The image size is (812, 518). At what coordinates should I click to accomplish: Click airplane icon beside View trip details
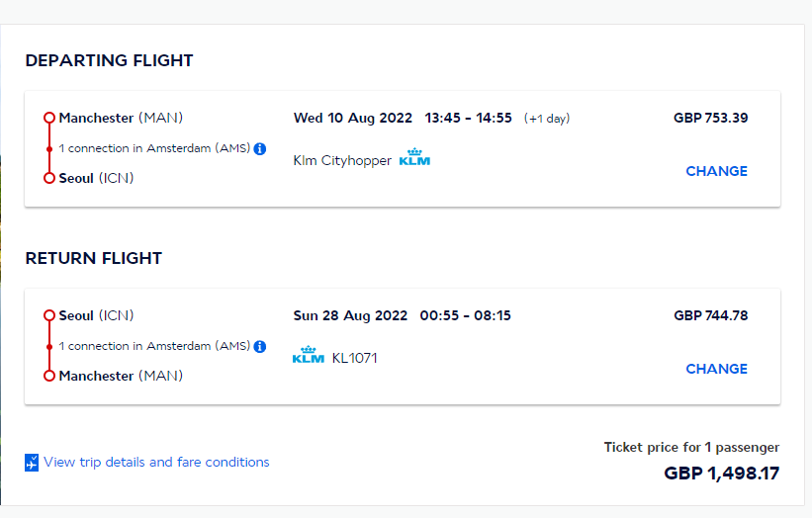(x=32, y=463)
